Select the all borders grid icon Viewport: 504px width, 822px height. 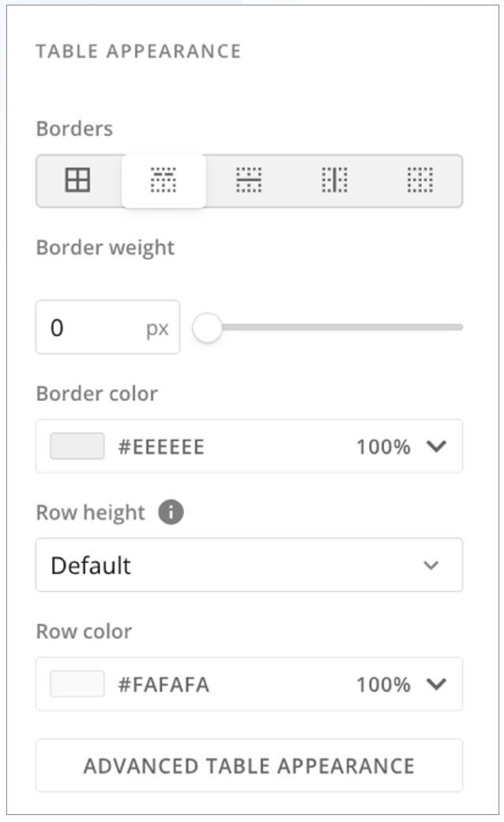click(x=77, y=182)
